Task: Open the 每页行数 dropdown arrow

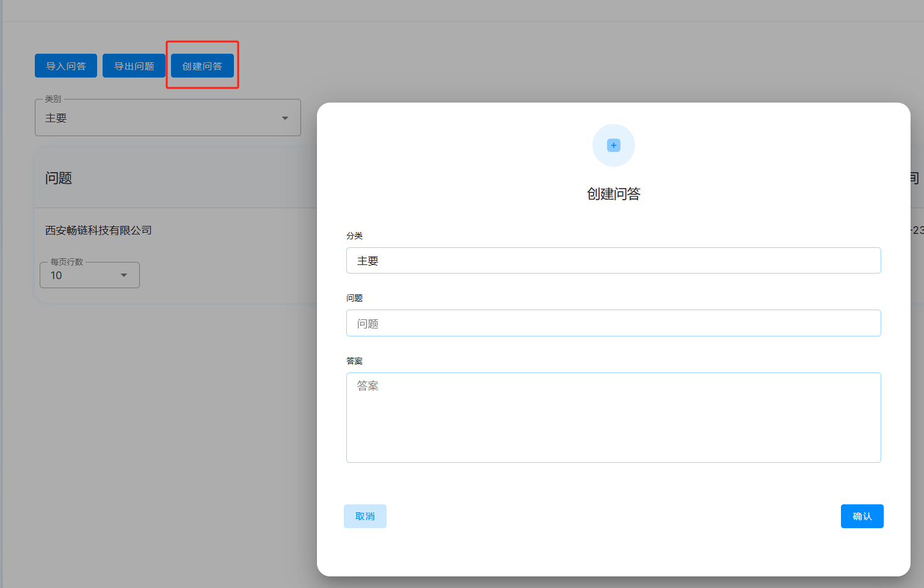Action: tap(124, 275)
